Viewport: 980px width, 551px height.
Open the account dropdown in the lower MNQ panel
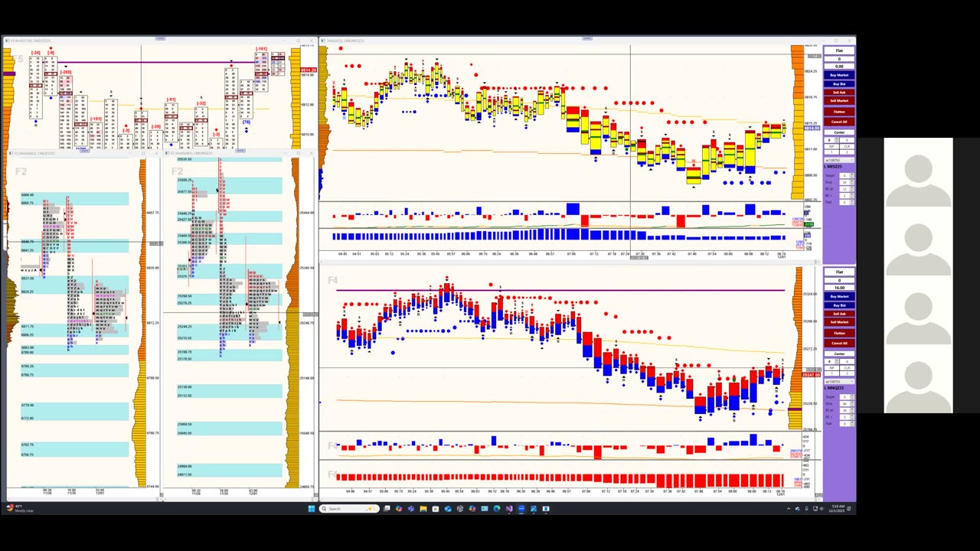tap(839, 381)
